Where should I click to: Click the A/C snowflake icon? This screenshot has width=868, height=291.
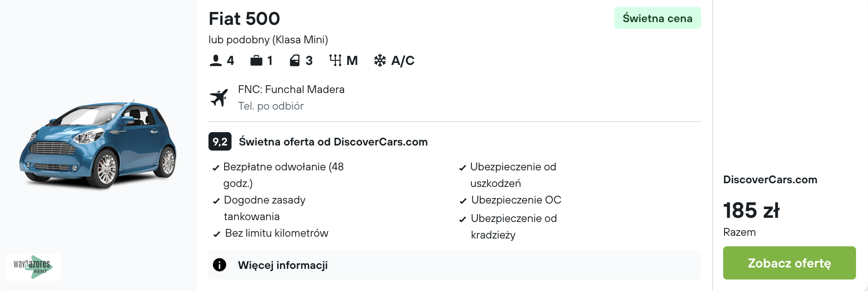coord(379,60)
